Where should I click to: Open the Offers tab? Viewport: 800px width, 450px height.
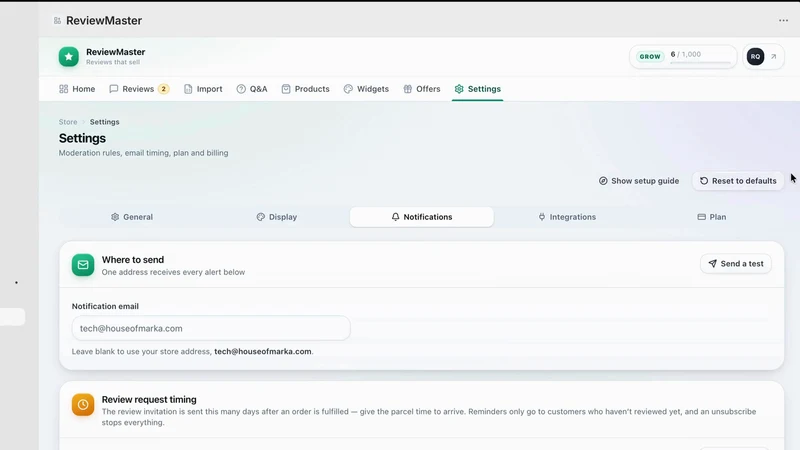click(x=421, y=89)
